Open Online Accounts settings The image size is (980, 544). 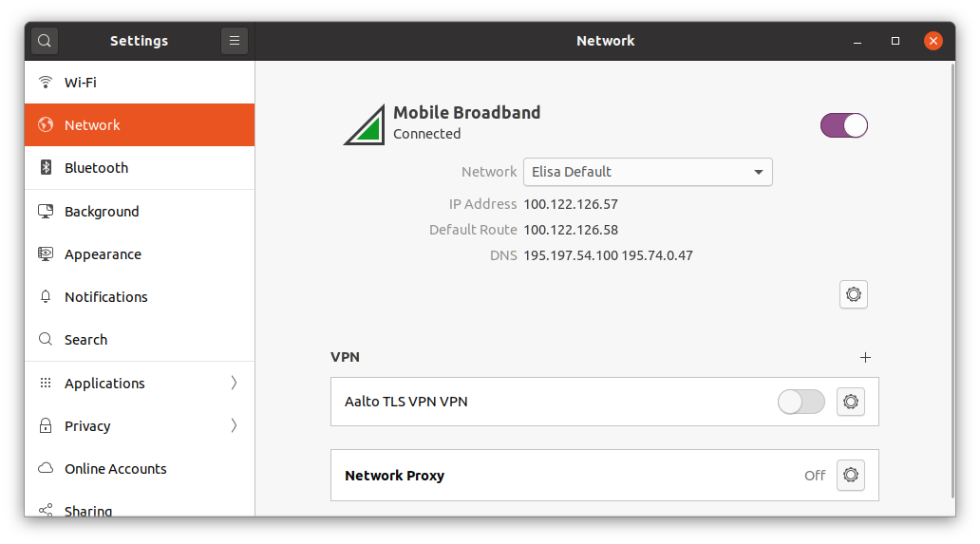[115, 469]
